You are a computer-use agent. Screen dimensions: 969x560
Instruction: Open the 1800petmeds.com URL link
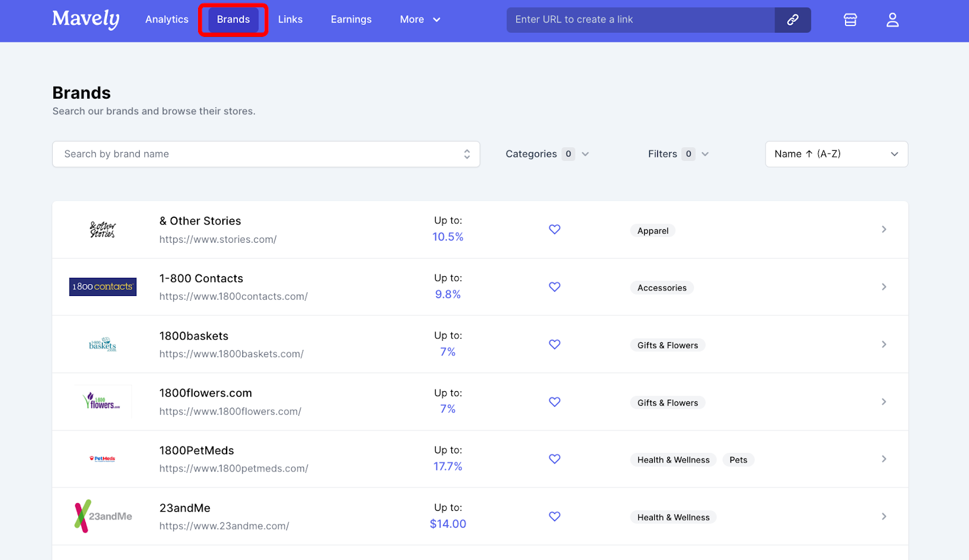click(234, 469)
